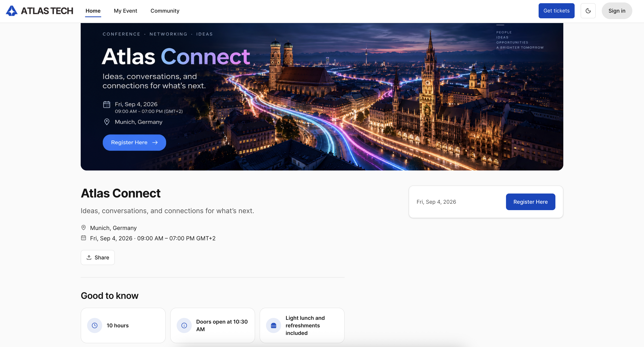Click 'Ideas, conversations, and connections' tagline below the heading
This screenshot has width=644, height=347.
coord(167,211)
